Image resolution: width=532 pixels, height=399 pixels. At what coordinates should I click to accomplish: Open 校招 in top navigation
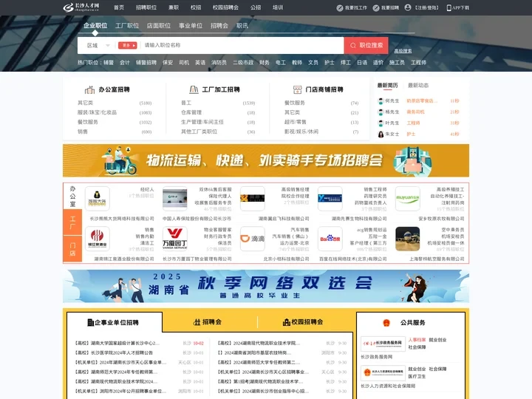click(196, 7)
